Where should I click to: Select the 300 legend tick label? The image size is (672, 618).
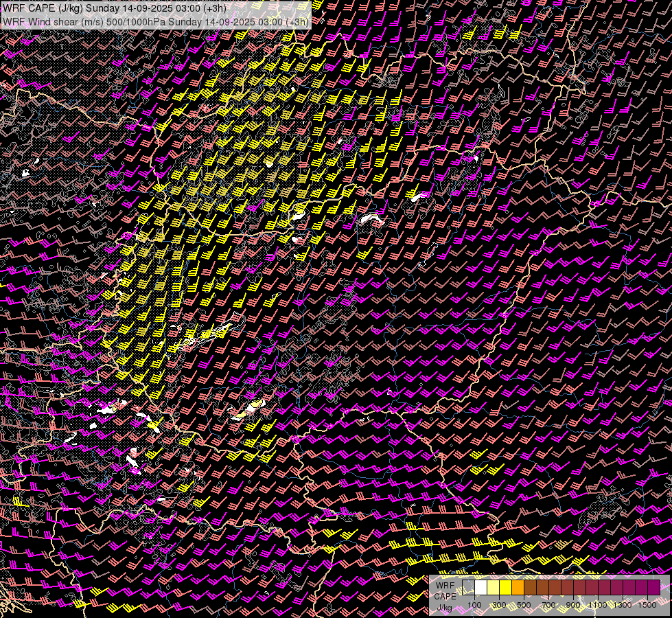coord(499,605)
